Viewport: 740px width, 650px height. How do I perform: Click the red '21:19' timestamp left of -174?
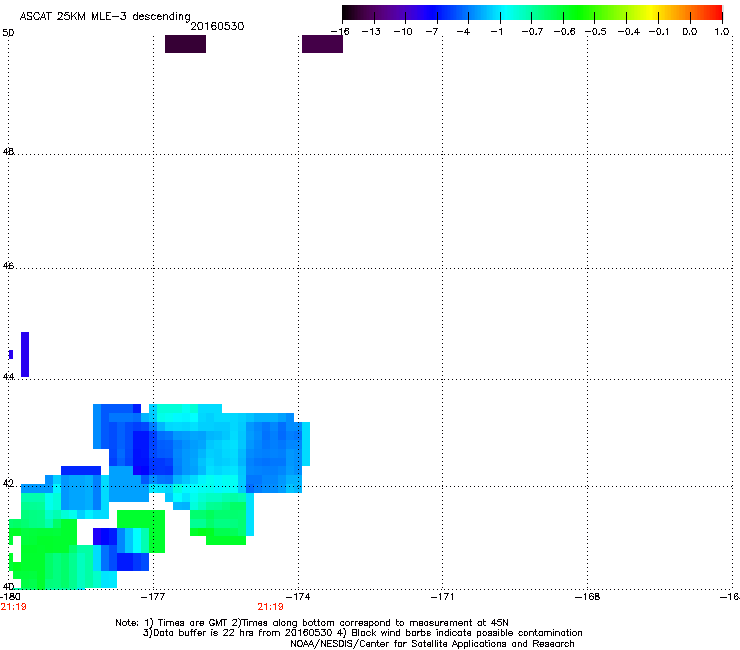(270, 607)
